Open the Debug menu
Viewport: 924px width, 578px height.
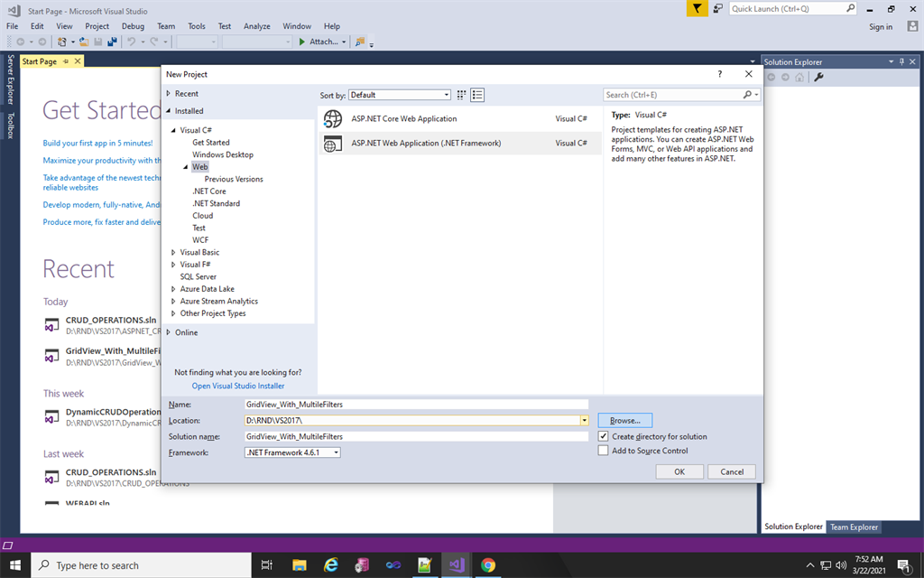[x=133, y=26]
